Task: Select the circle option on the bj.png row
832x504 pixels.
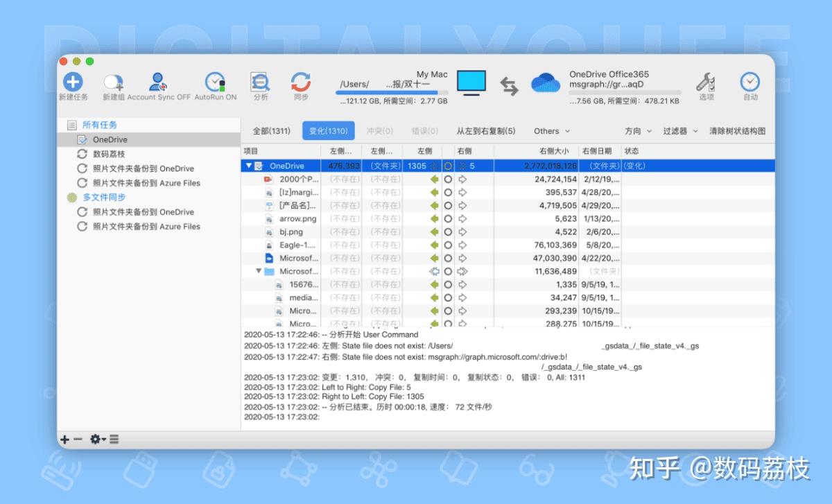Action: click(448, 232)
